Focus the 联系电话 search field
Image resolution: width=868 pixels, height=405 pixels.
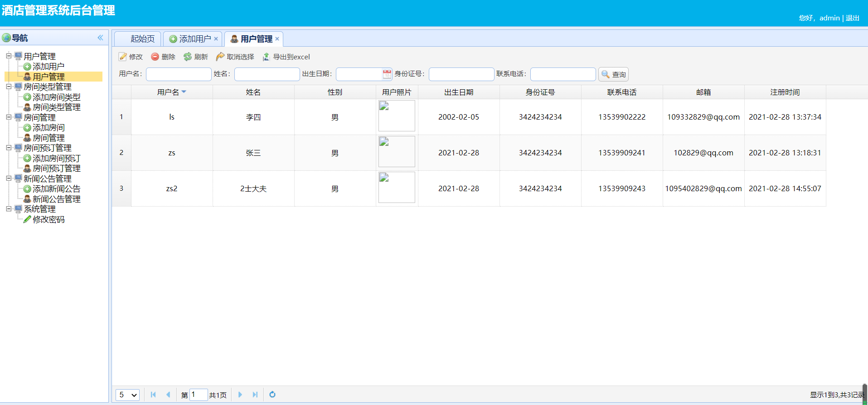pos(563,74)
